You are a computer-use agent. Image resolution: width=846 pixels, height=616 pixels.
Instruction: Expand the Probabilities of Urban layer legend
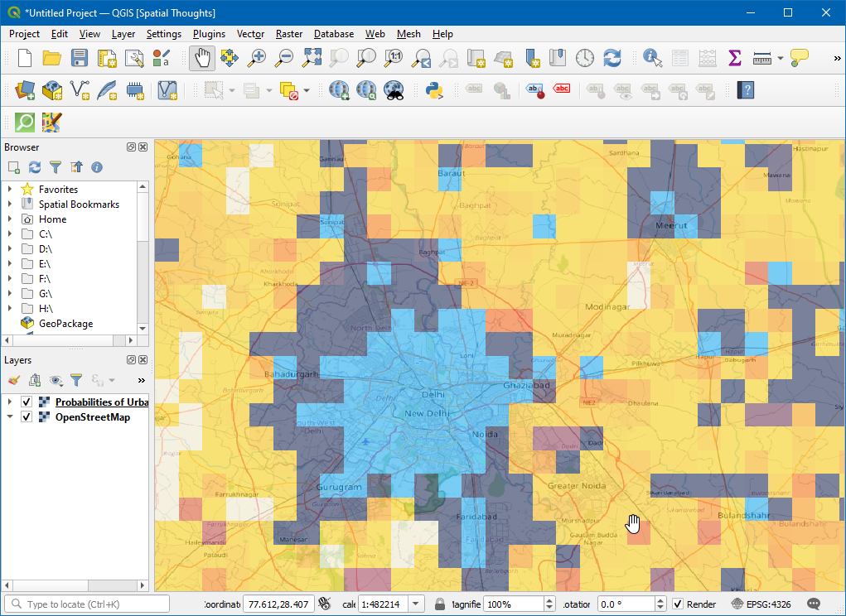point(10,402)
